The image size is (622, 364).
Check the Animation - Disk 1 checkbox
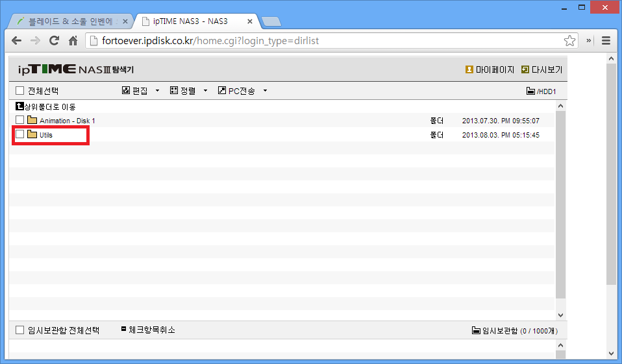pyautogui.click(x=19, y=121)
